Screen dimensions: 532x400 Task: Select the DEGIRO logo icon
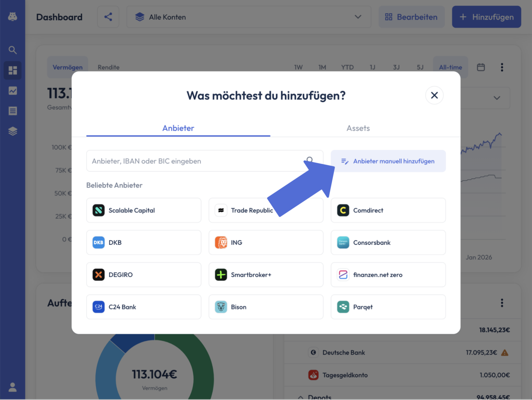pos(98,275)
